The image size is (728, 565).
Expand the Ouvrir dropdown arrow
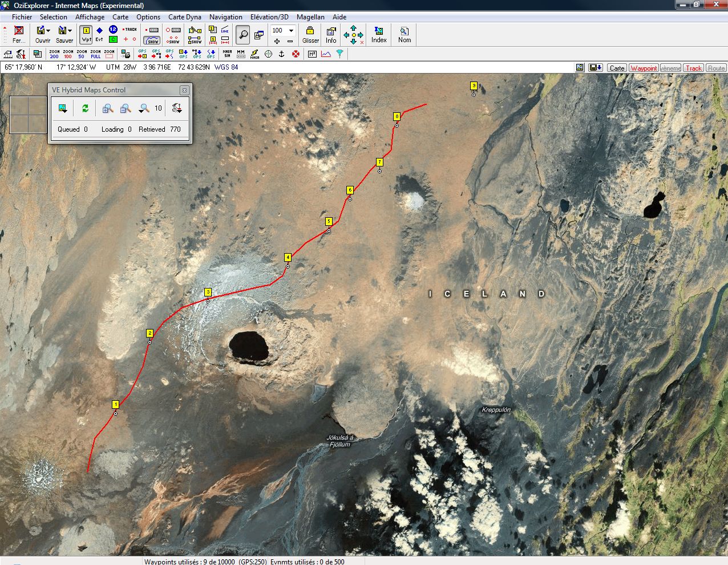click(48, 31)
